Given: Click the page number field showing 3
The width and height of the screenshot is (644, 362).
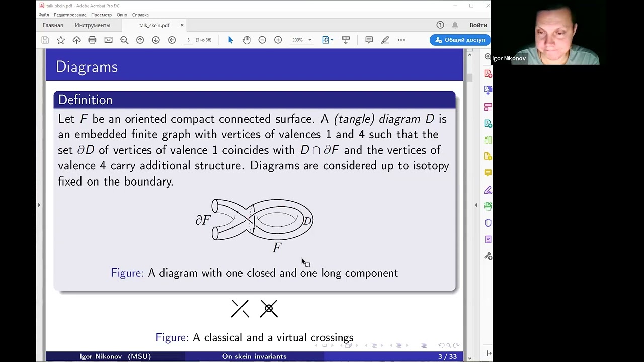Looking at the screenshot, I should [188, 40].
